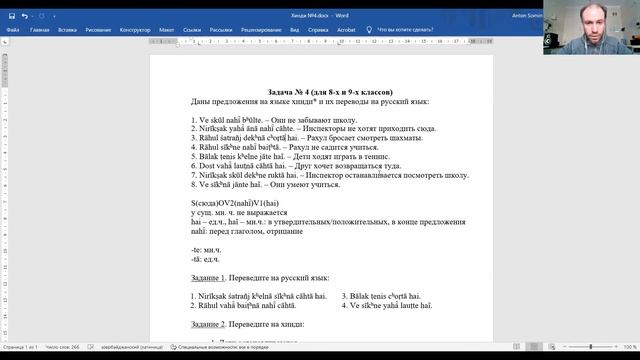Click the line 'nahī̃: перед глаголом, отрицание'
The image size is (640, 360).
click(247, 231)
